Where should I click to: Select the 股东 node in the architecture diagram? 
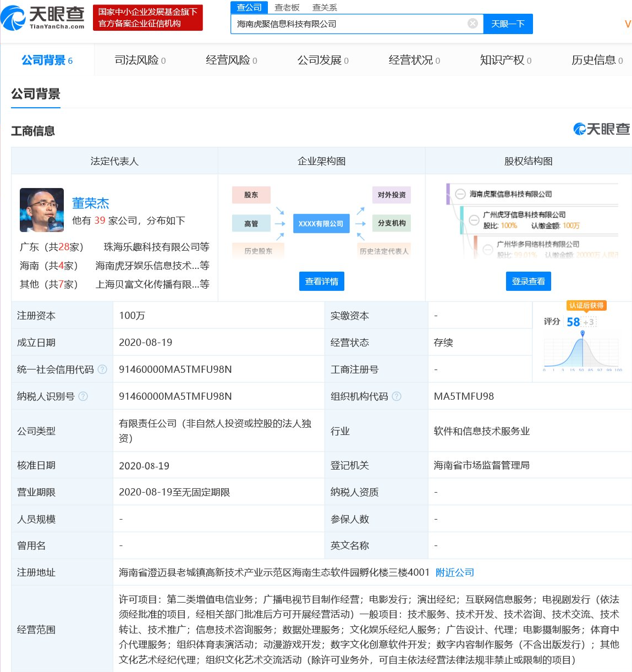click(x=251, y=195)
